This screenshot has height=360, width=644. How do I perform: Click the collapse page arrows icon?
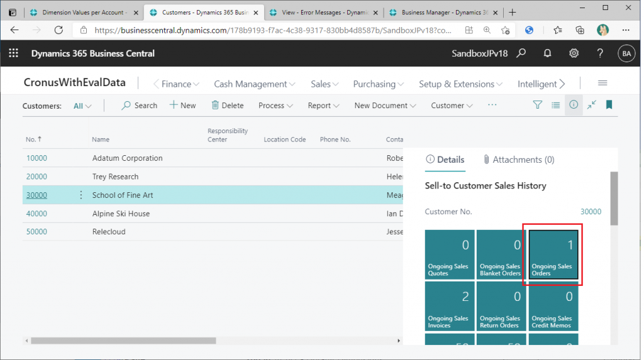pos(591,105)
